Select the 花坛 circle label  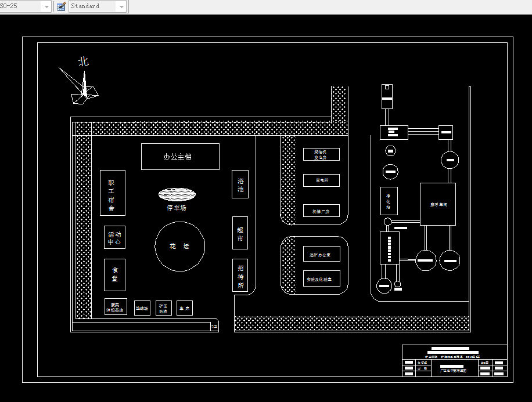[179, 247]
